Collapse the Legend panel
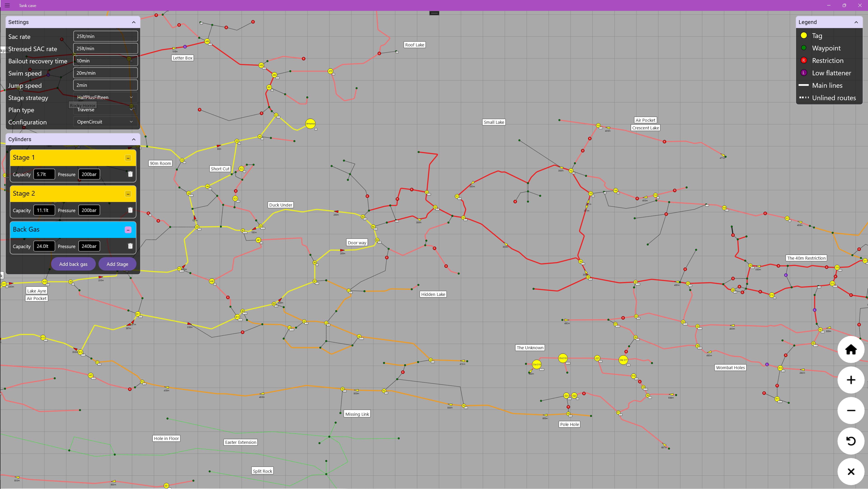Screen dimensions: 868x489 pyautogui.click(x=856, y=22)
